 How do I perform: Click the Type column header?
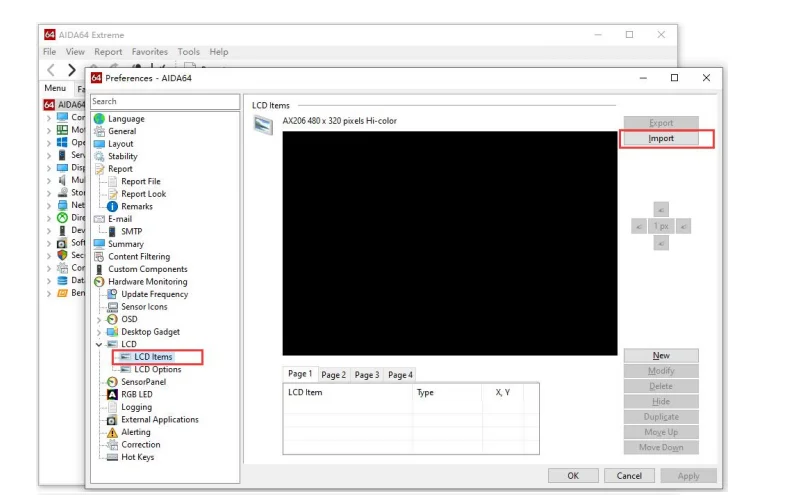click(447, 392)
